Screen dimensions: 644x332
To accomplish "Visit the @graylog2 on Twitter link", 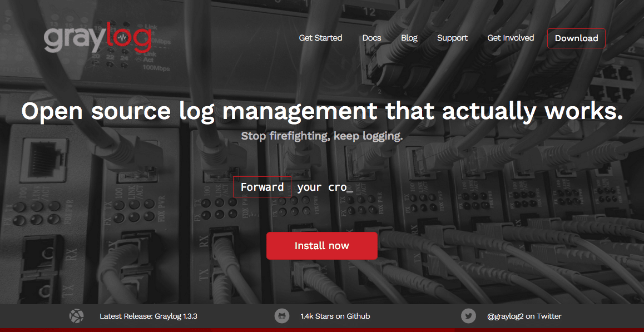I will pyautogui.click(x=524, y=316).
